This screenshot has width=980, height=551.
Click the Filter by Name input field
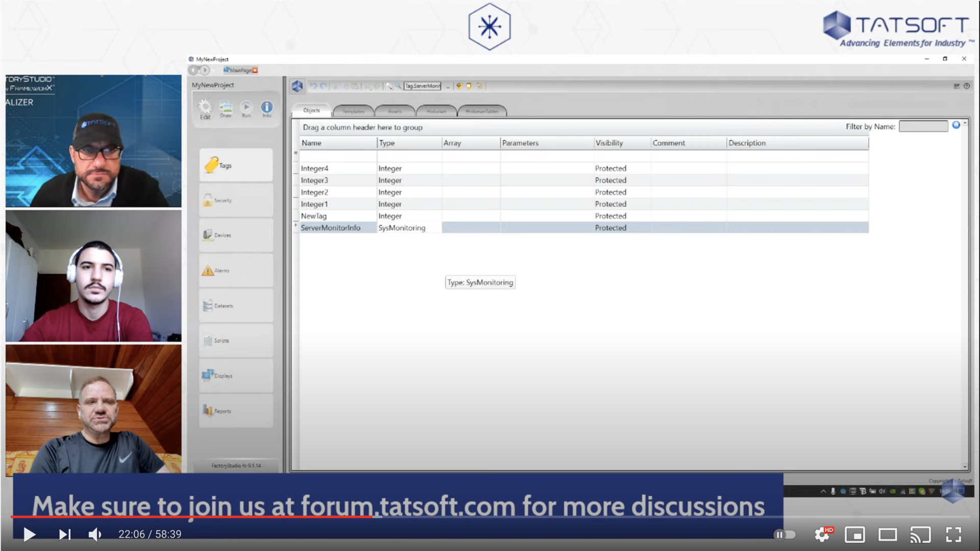click(923, 126)
